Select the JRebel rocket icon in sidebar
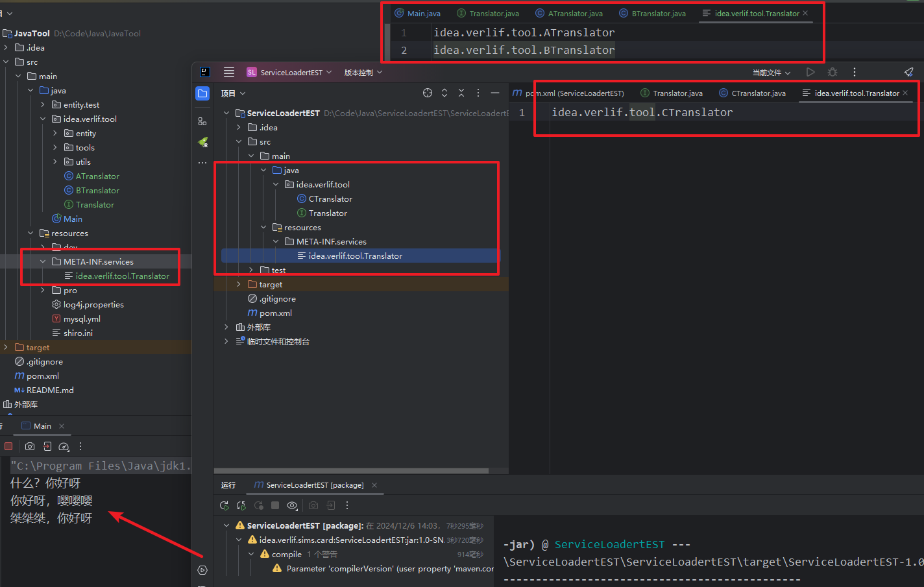The height and width of the screenshot is (587, 924). [202, 142]
